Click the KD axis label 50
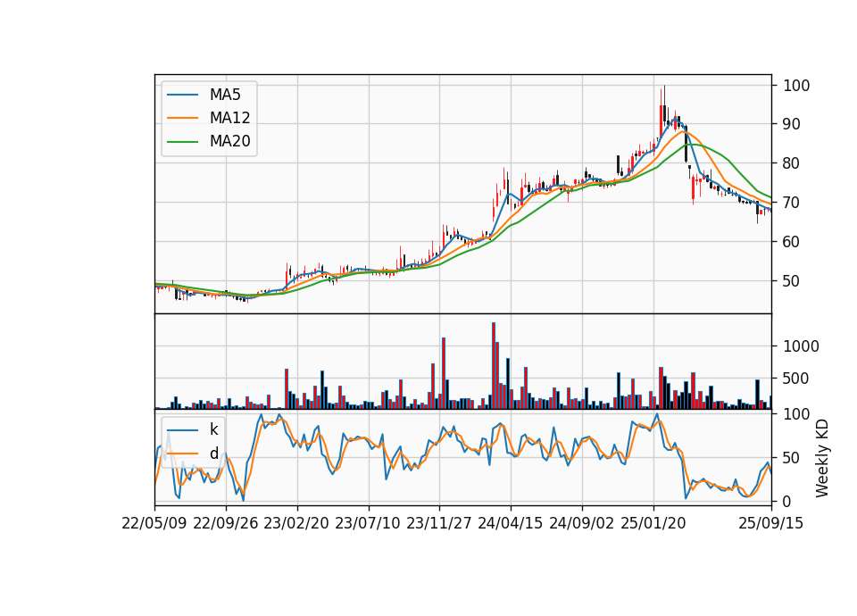 792,458
